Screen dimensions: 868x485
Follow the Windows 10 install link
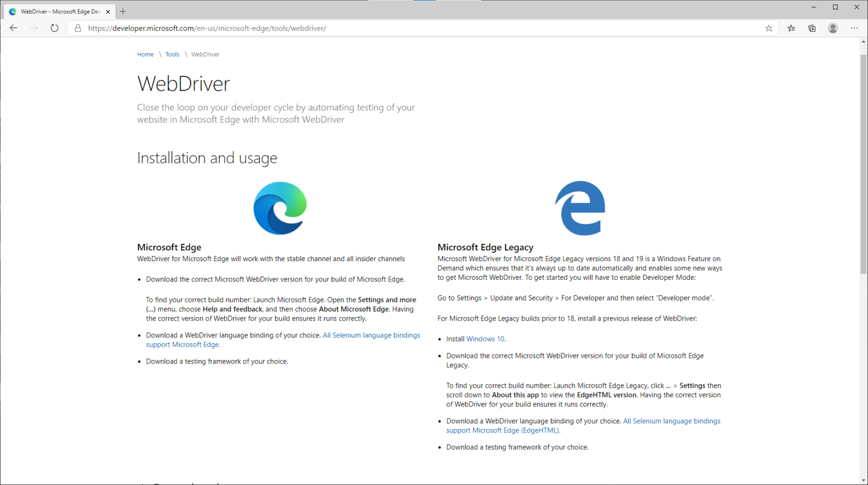point(485,339)
